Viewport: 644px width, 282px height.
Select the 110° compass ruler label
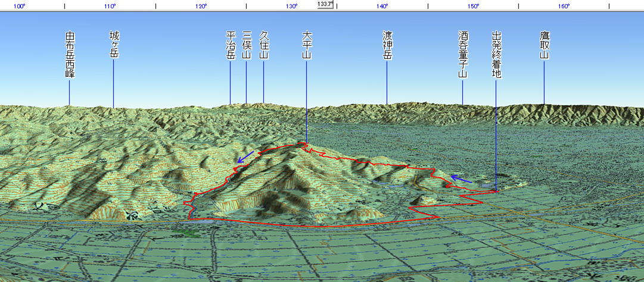click(x=110, y=7)
